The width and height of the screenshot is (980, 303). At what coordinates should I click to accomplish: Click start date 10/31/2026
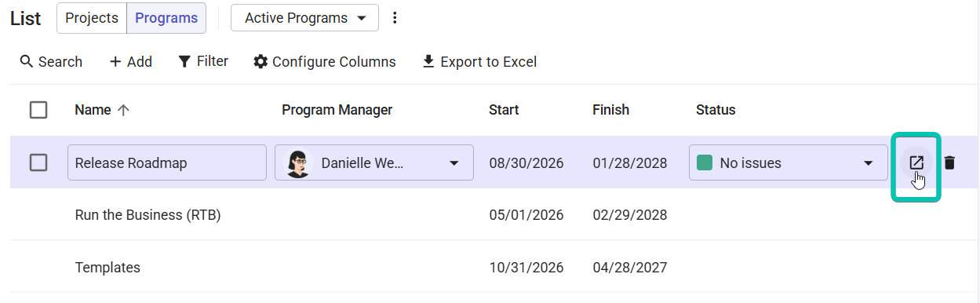[x=526, y=267]
